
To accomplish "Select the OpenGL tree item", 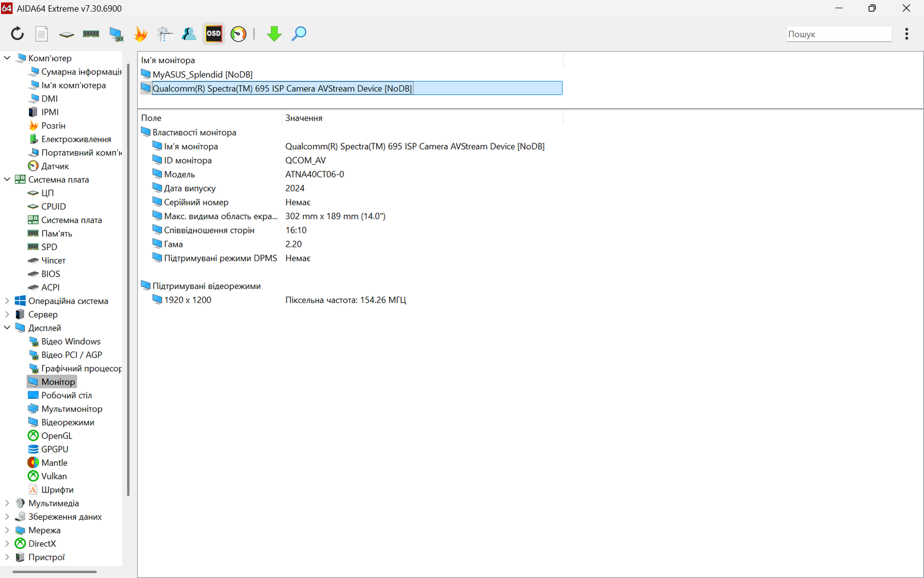I will click(51, 436).
